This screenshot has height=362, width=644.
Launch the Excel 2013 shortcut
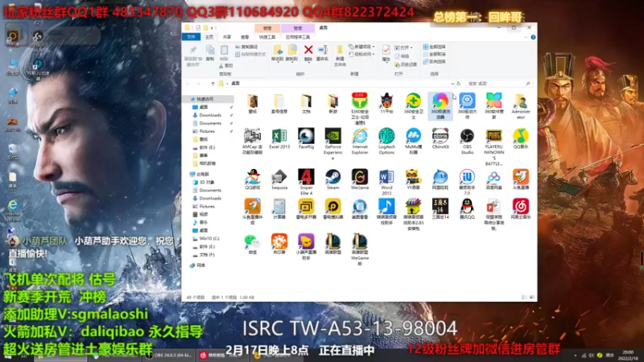coord(279,138)
